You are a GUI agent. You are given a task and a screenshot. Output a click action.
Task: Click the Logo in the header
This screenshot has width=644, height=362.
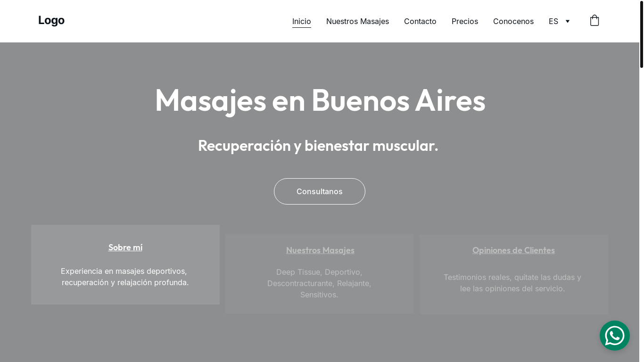click(x=51, y=20)
